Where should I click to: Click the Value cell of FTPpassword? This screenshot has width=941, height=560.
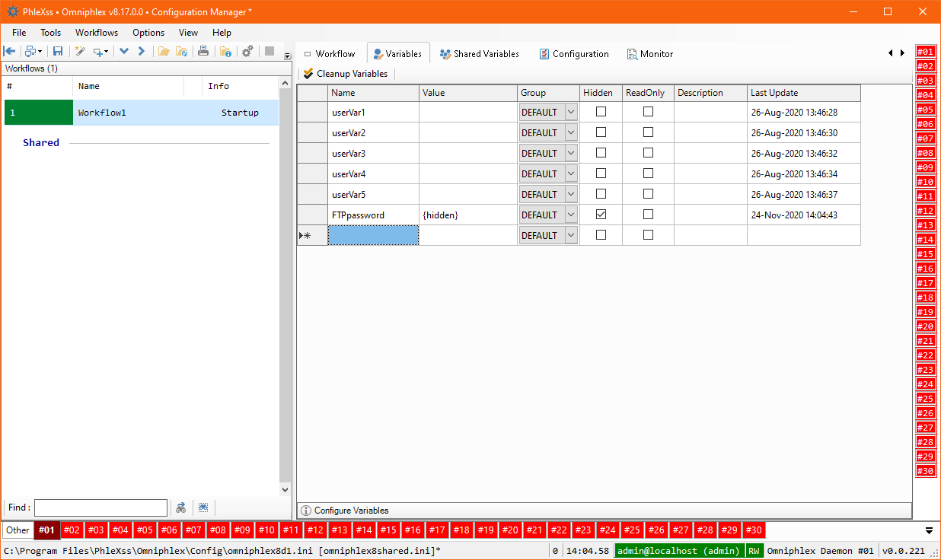[x=468, y=215]
